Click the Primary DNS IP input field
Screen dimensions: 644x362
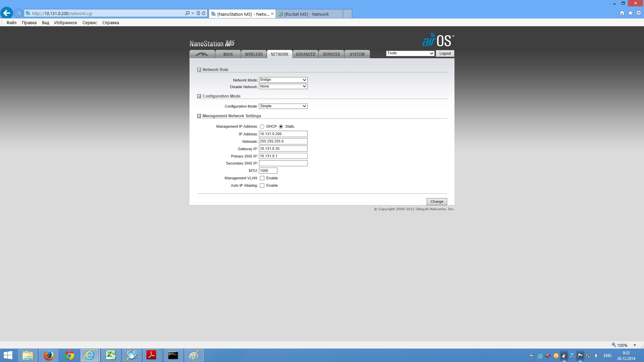point(283,156)
